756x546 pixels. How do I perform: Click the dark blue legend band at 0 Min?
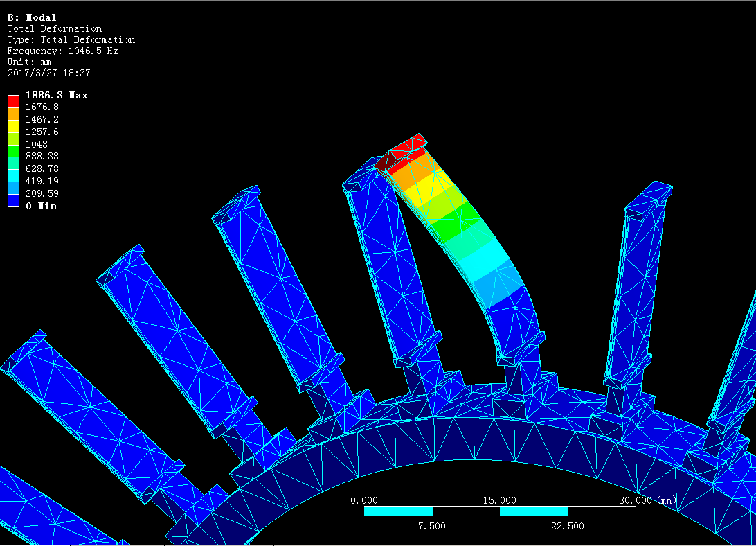(x=13, y=201)
